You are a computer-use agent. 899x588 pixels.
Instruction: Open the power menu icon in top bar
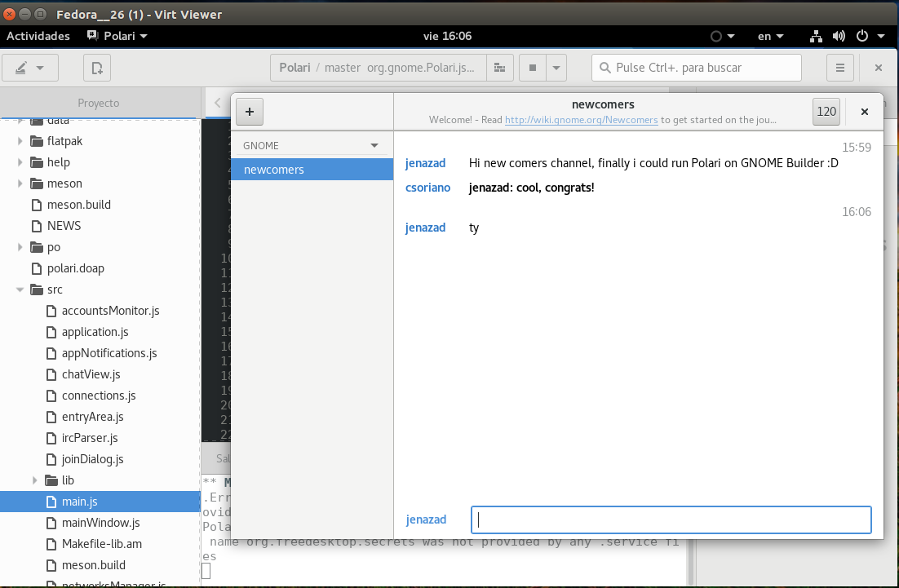click(x=862, y=36)
